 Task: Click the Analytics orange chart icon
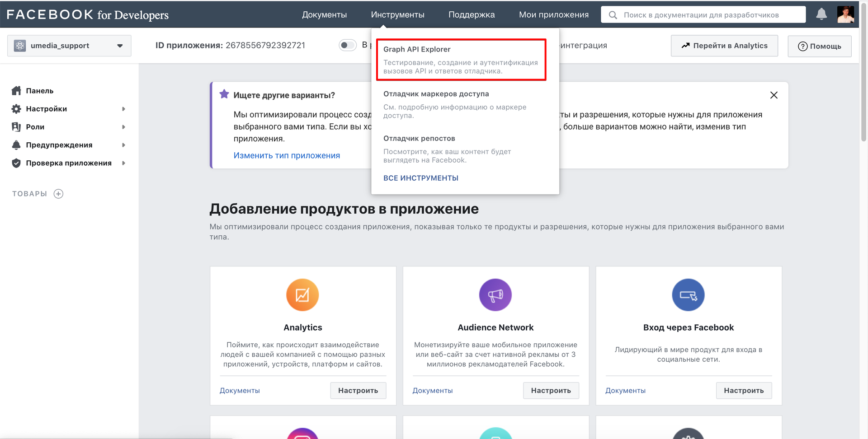302,295
